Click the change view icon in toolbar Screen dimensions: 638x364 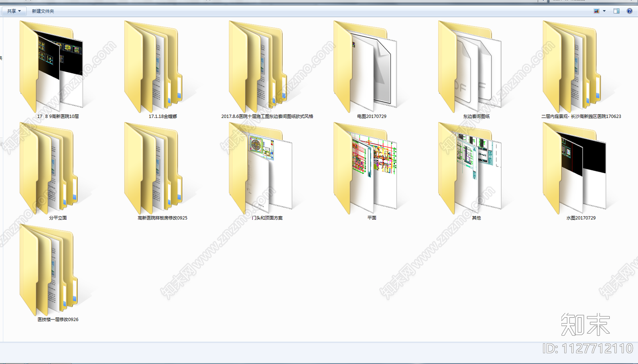coord(597,11)
